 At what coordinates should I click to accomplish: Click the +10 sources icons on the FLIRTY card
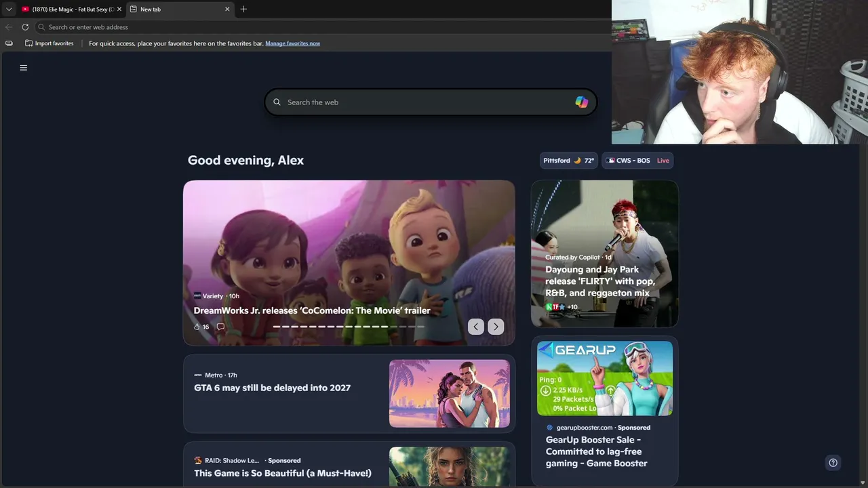(561, 307)
